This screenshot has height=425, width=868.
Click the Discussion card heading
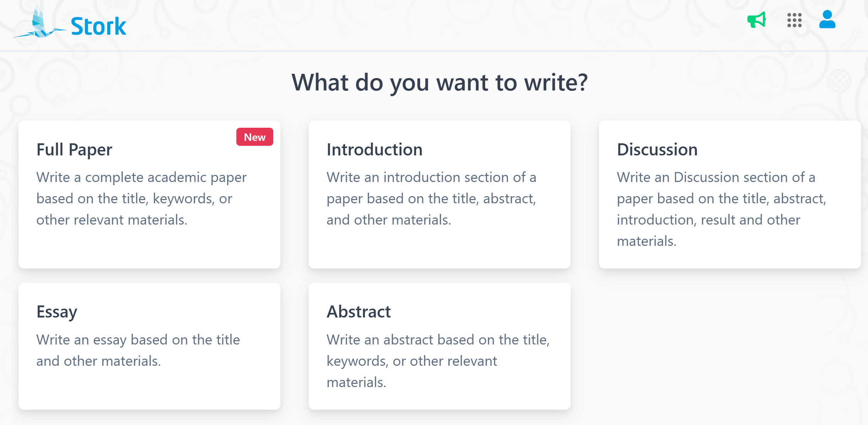point(657,149)
